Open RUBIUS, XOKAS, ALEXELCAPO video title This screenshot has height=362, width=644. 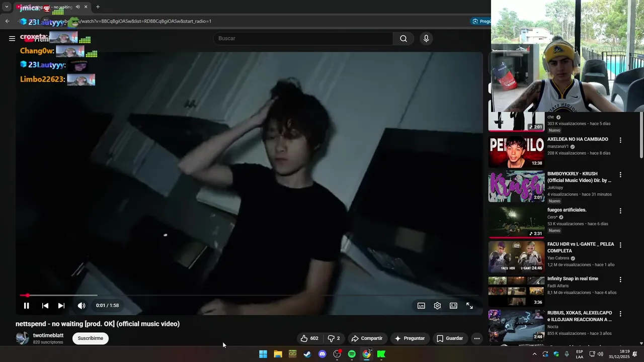580,316
